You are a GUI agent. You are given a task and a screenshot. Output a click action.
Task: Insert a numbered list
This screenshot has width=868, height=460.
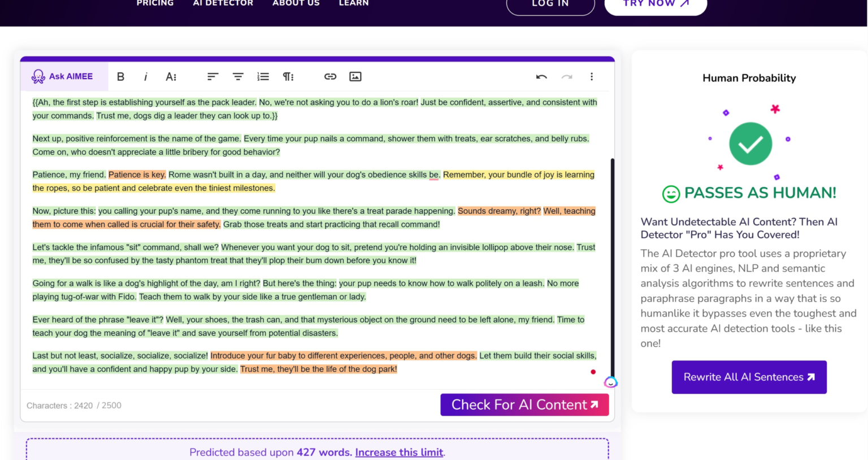pyautogui.click(x=263, y=76)
